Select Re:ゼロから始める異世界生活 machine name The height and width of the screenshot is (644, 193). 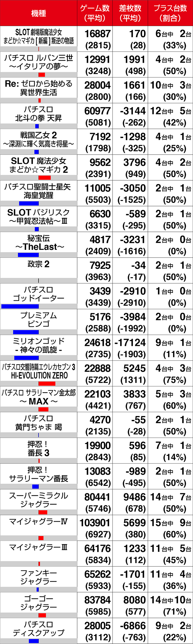[x=39, y=88]
